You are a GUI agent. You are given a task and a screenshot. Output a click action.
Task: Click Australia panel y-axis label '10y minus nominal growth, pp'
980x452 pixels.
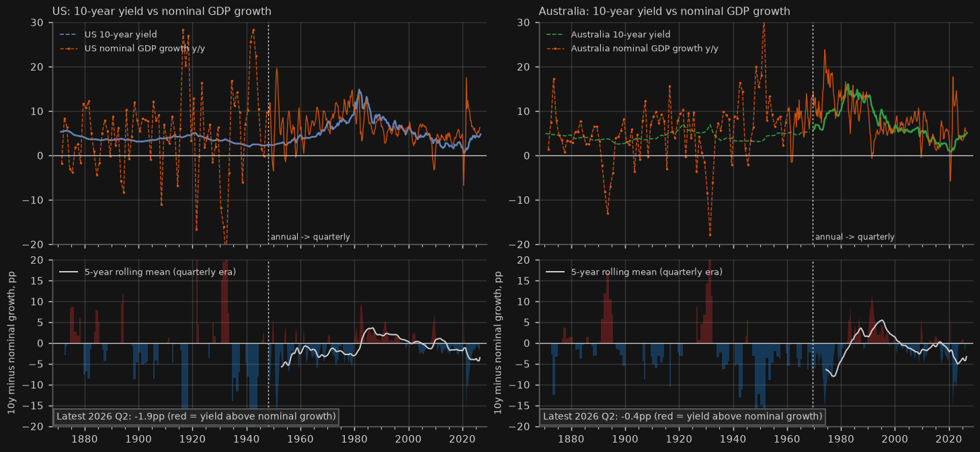click(x=499, y=344)
